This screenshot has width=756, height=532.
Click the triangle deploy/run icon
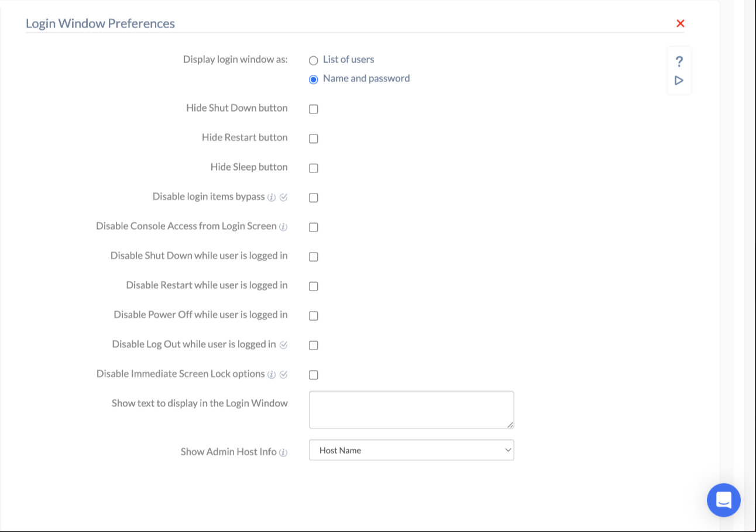point(679,80)
